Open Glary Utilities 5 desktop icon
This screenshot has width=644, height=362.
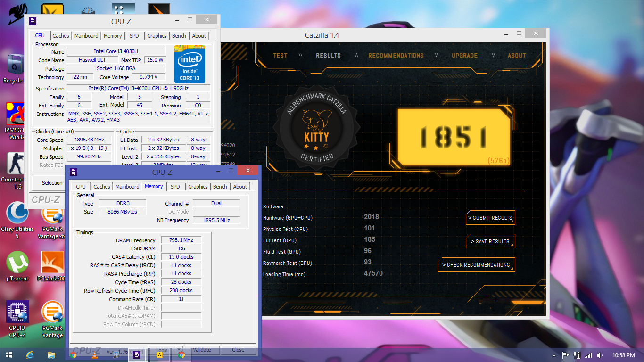17,220
